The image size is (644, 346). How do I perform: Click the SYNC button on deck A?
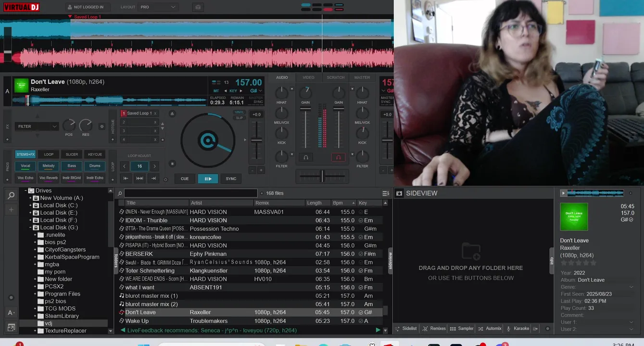(x=231, y=179)
